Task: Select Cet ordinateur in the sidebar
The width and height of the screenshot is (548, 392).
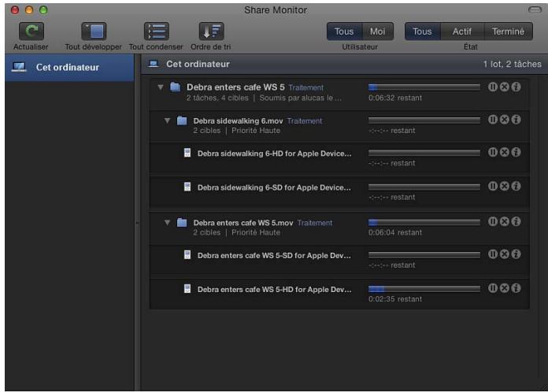Action: [x=69, y=67]
